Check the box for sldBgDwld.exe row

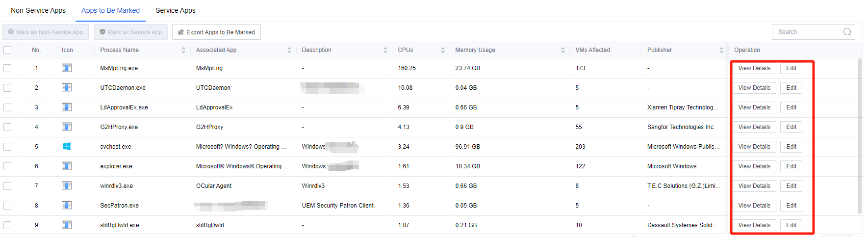point(7,225)
